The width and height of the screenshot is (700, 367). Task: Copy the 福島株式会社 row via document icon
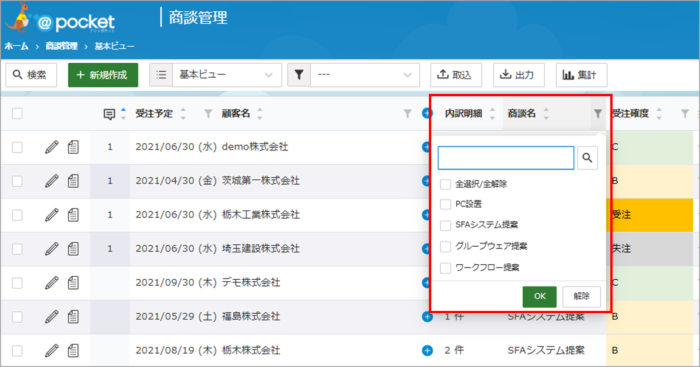coord(74,317)
